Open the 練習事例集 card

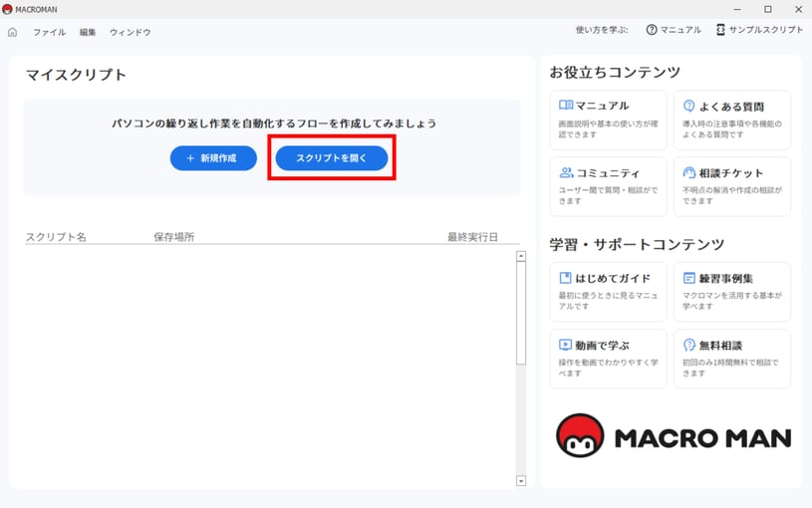click(731, 292)
